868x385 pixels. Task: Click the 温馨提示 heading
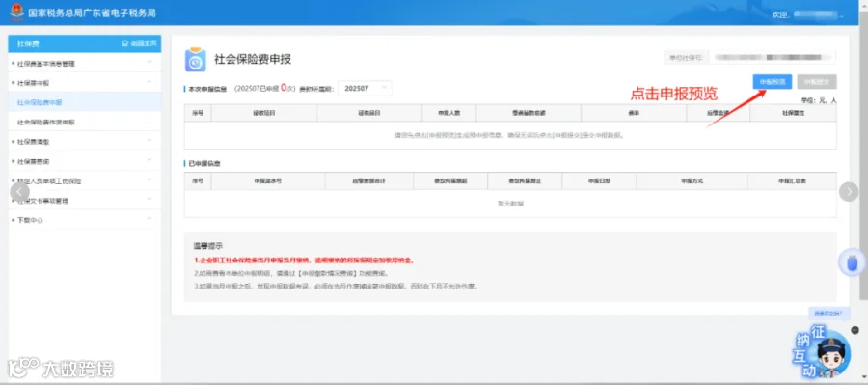[x=208, y=246]
